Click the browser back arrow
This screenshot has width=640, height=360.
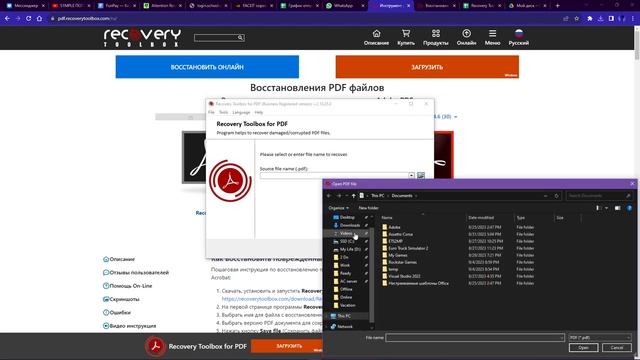[x=7, y=18]
